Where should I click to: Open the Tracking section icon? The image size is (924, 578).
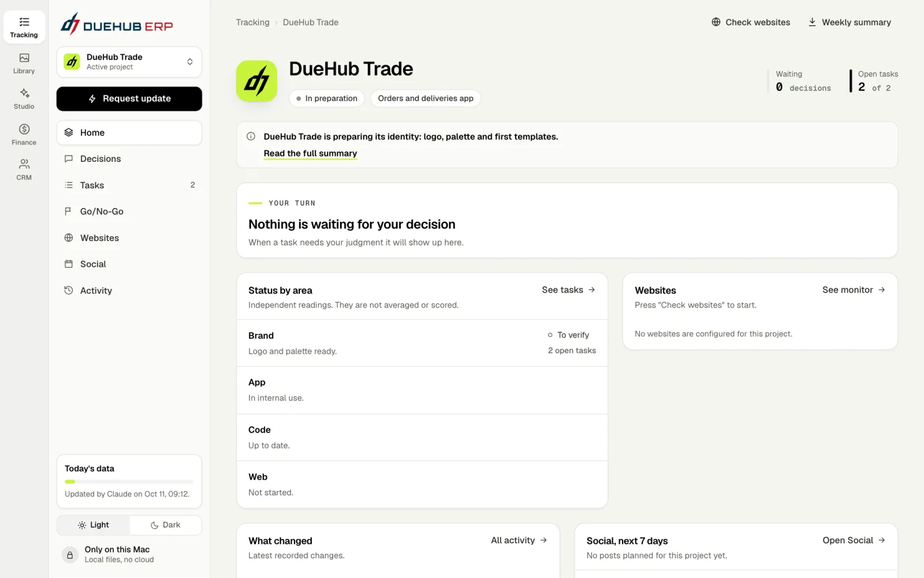24,22
